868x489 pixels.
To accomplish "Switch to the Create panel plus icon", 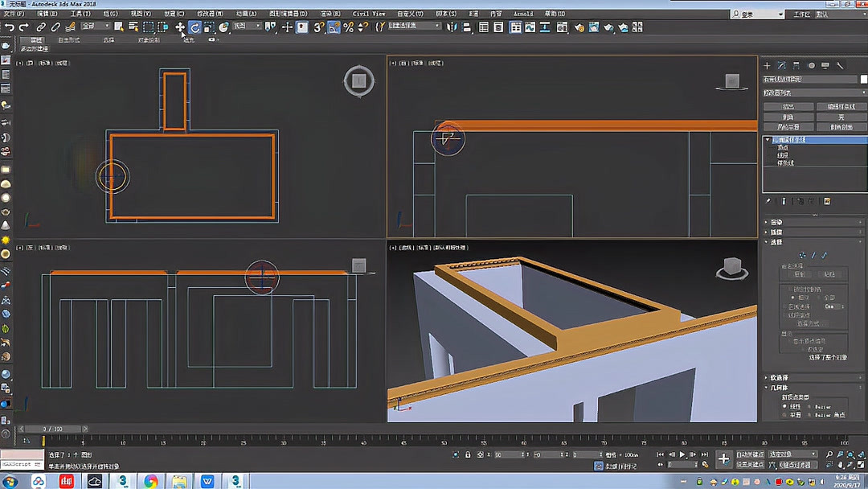I will 767,65.
